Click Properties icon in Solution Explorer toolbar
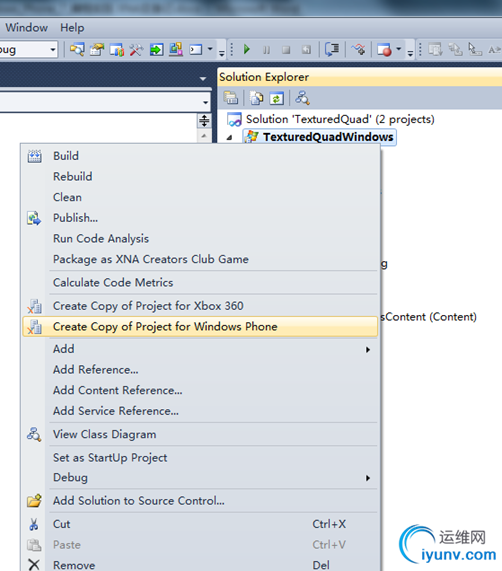Screen dimensions: 502x571 pos(230,98)
